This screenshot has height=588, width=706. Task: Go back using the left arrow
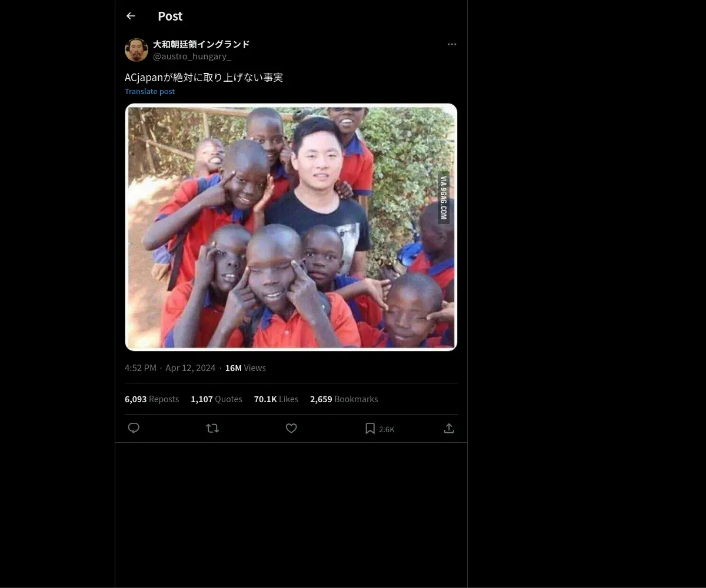click(x=131, y=16)
